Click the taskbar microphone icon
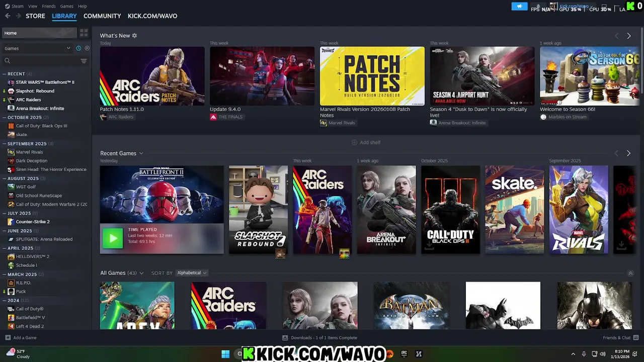Image resolution: width=644 pixels, height=362 pixels. coord(584,354)
